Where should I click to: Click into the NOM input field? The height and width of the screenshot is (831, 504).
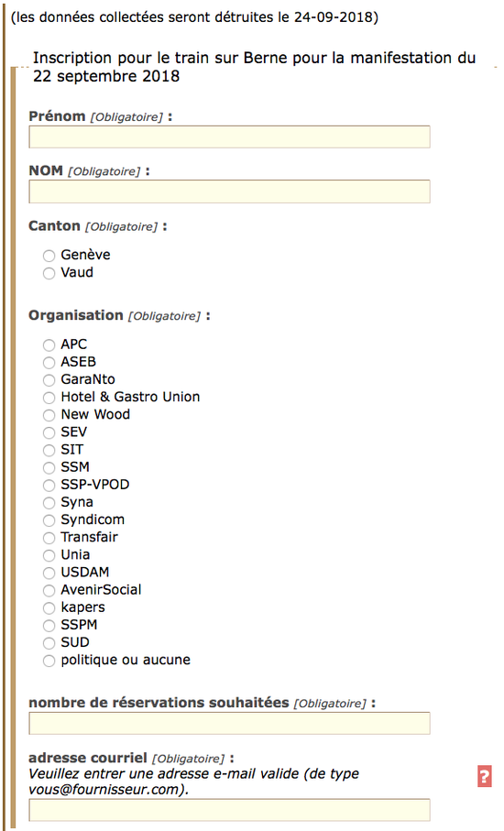coord(229,191)
